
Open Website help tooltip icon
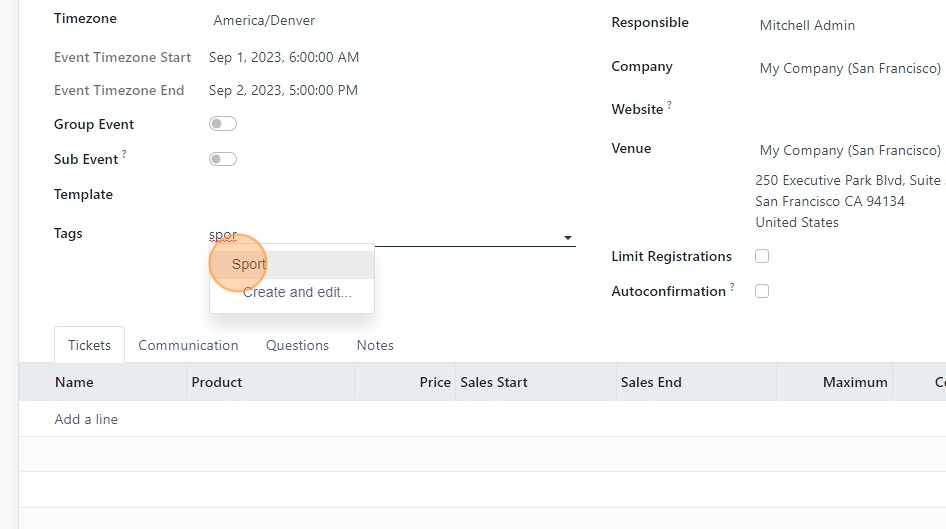pyautogui.click(x=669, y=104)
